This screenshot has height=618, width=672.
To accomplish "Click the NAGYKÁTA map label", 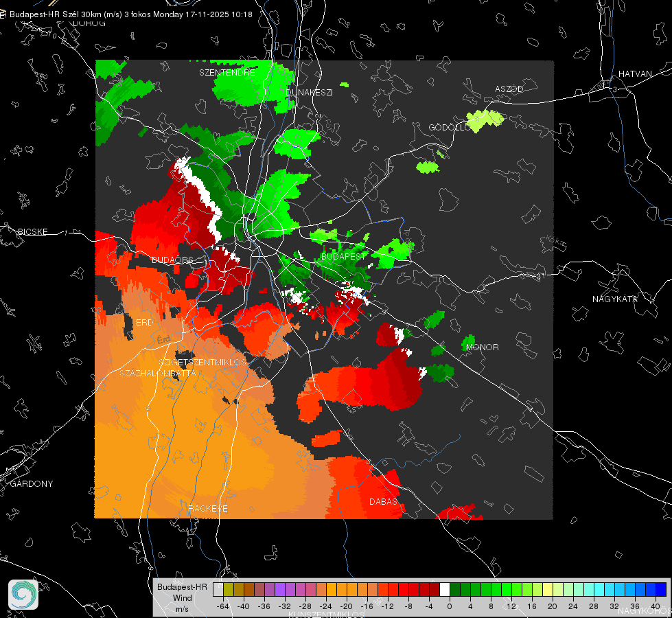I will (x=615, y=299).
